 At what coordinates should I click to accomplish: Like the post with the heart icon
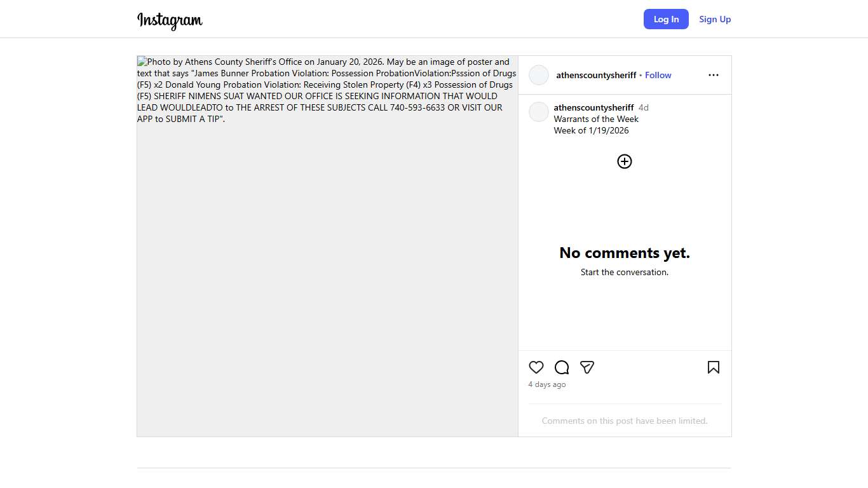click(536, 367)
